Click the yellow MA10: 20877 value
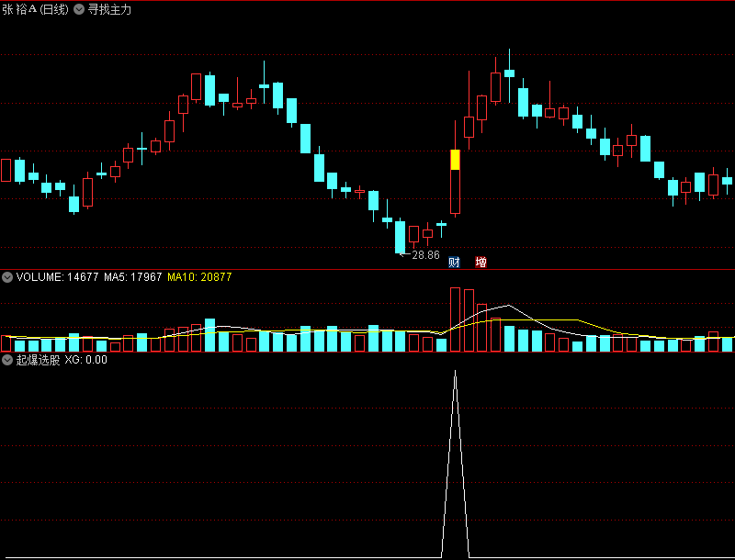Screen dimensions: 735x560 [199, 277]
